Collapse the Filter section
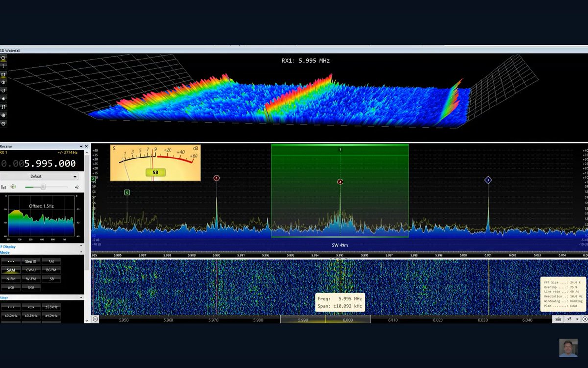 (80, 297)
